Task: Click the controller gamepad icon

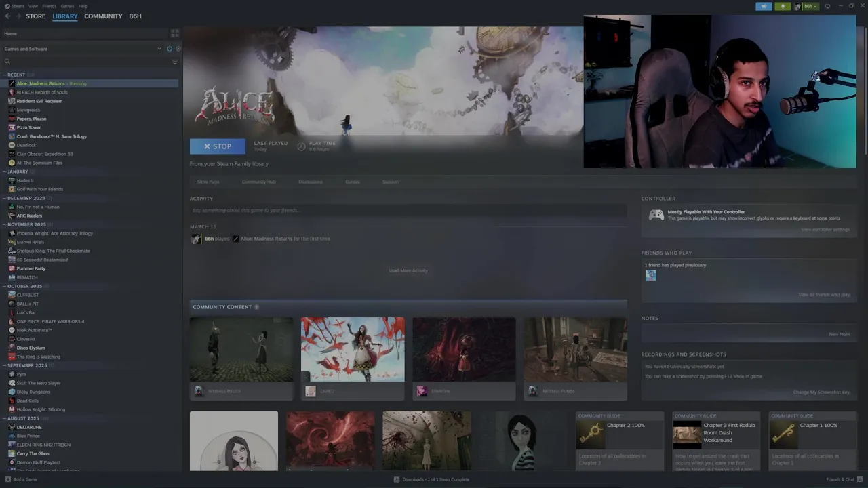Action: (656, 215)
